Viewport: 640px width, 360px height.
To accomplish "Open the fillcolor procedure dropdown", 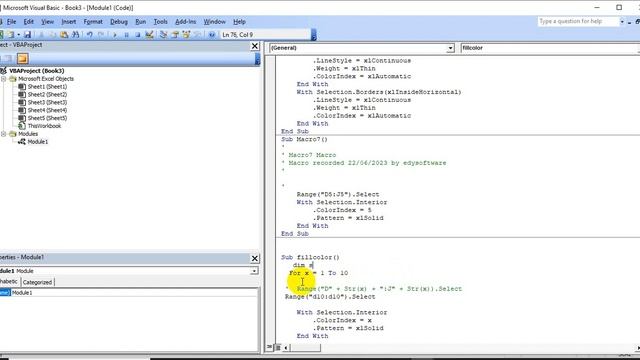I will click(x=550, y=48).
